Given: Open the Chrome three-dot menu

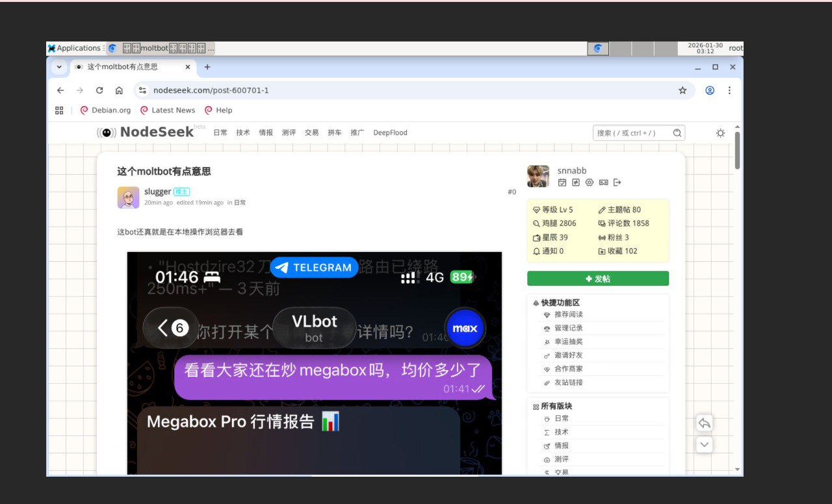Looking at the screenshot, I should point(729,90).
